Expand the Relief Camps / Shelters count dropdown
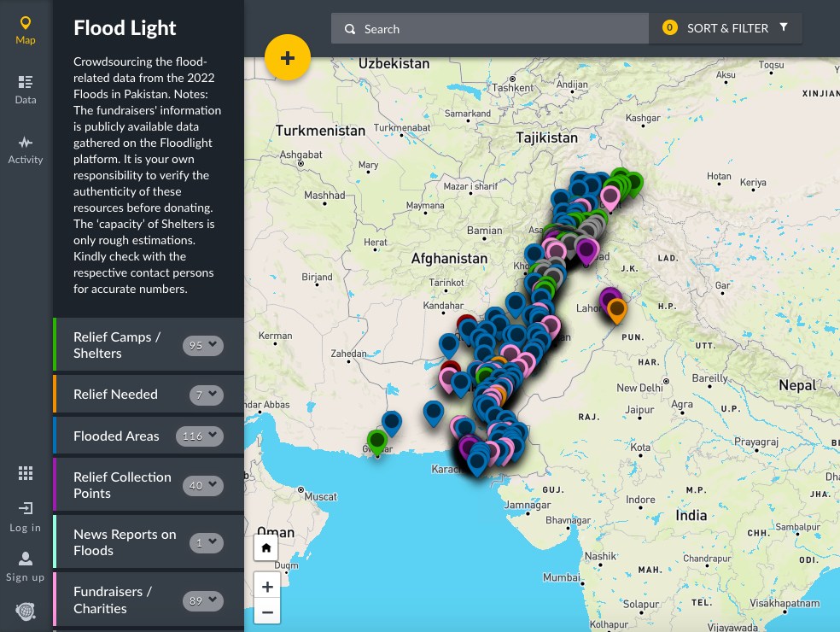The height and width of the screenshot is (632, 840). pos(203,345)
